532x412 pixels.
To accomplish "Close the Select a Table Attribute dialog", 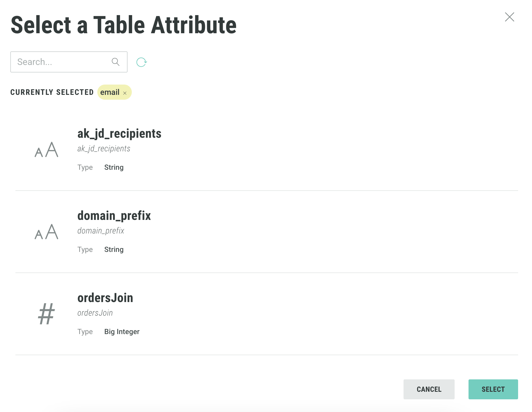I will click(509, 17).
